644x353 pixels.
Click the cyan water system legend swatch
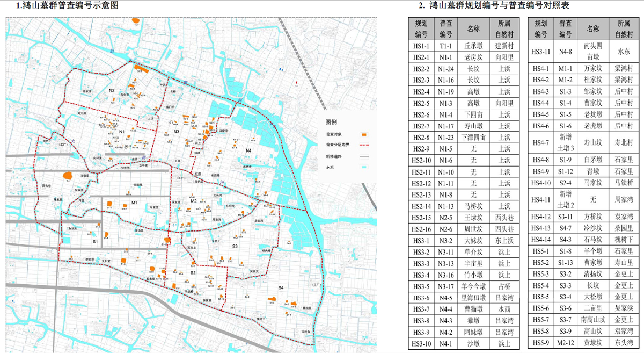363,168
